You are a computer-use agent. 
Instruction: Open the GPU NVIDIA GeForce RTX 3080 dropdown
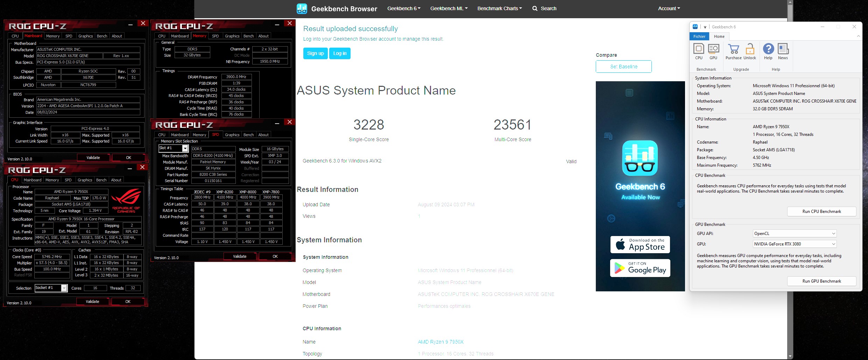click(x=795, y=244)
